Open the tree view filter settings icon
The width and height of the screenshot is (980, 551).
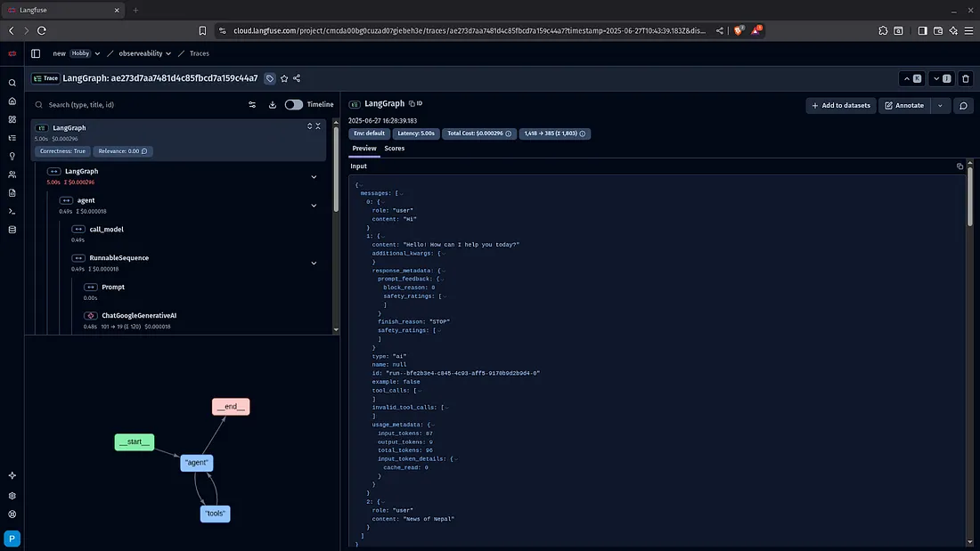click(252, 105)
